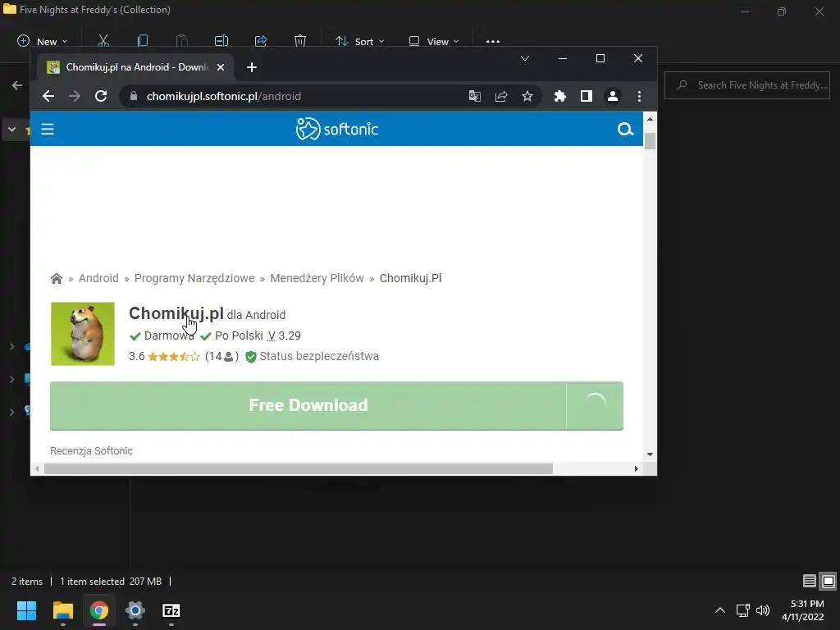Open Chrome's tab search chevron

point(525,58)
